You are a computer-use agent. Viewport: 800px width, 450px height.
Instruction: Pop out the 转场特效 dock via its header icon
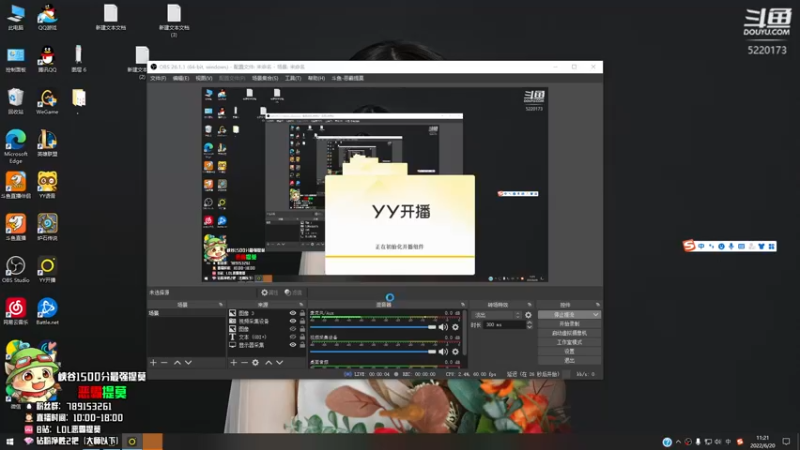point(529,305)
